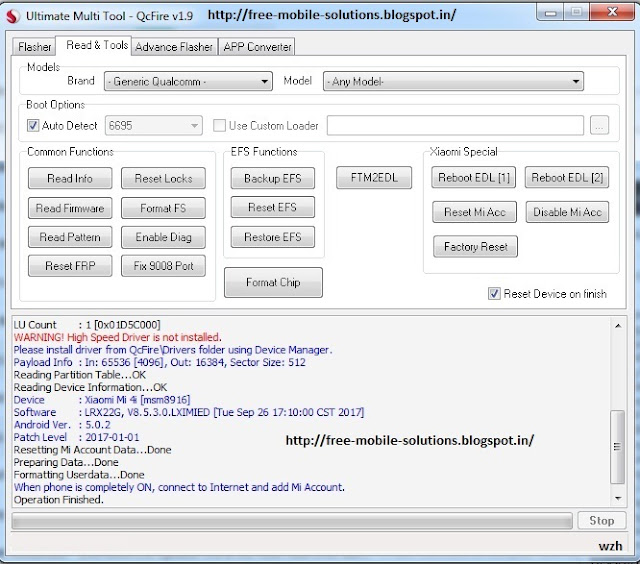Click the Reboot EDL [1] button
Viewport: 640px width, 564px height.
point(473,178)
